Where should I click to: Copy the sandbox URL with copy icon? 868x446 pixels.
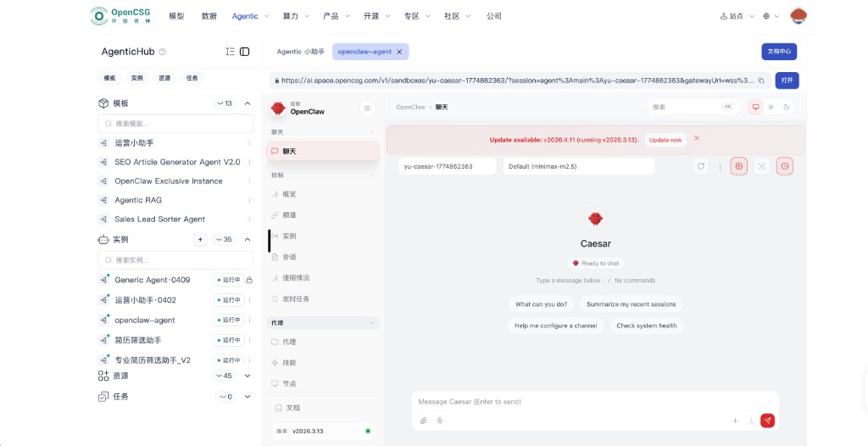[761, 81]
